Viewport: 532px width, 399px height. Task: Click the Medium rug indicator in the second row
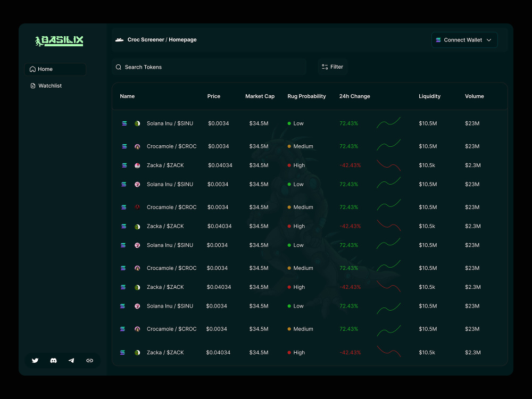click(x=300, y=147)
